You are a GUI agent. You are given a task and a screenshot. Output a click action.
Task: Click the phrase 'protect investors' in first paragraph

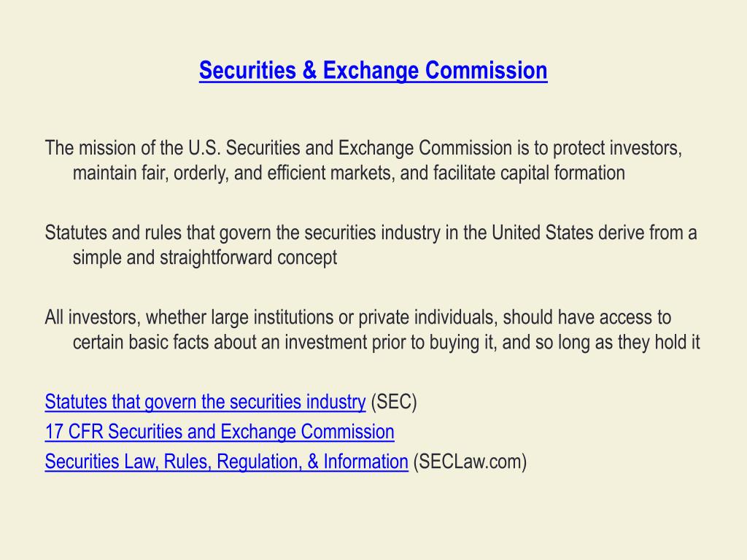(x=616, y=148)
